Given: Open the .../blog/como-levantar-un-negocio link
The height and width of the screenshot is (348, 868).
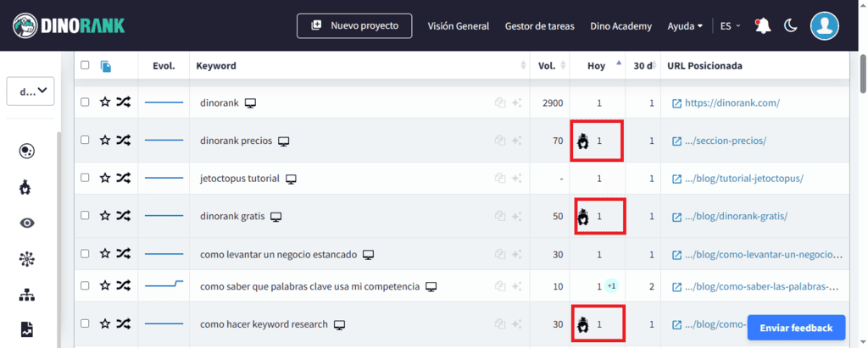Looking at the screenshot, I should (764, 255).
